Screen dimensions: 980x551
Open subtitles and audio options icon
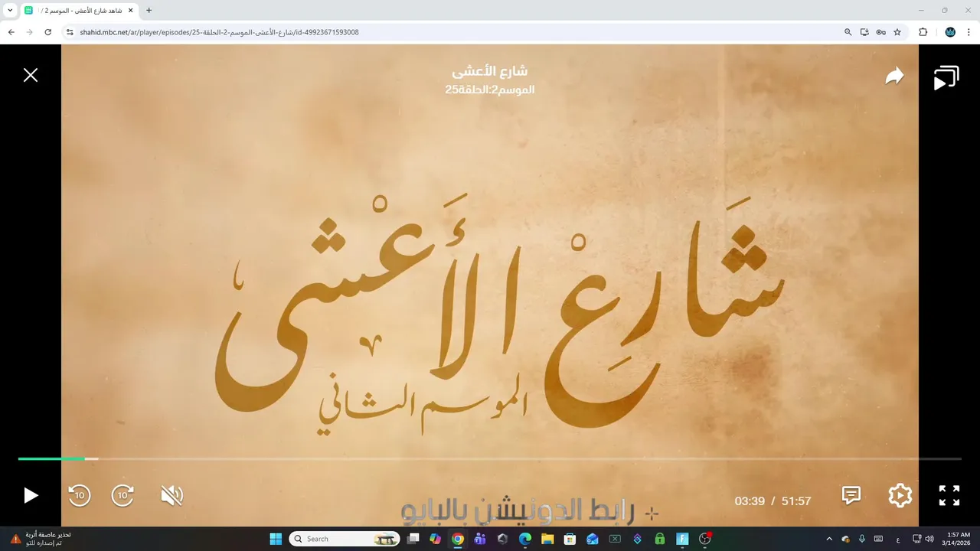[x=851, y=495]
